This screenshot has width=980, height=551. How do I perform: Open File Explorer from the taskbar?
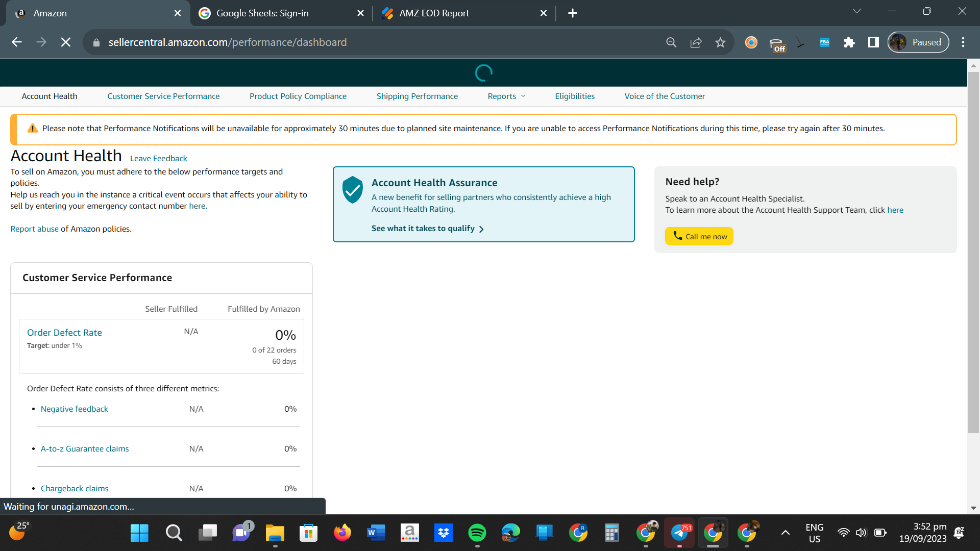pos(275,533)
